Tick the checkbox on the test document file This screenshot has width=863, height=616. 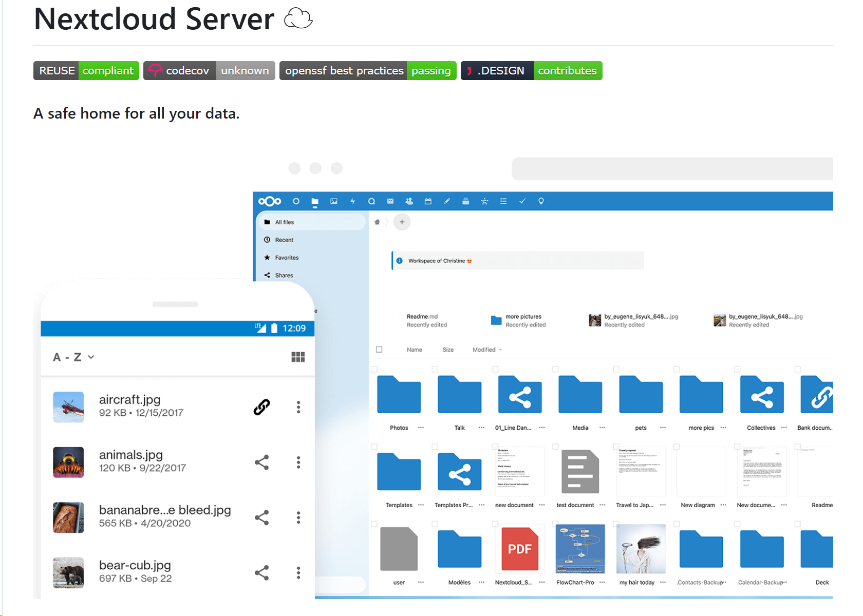click(555, 447)
